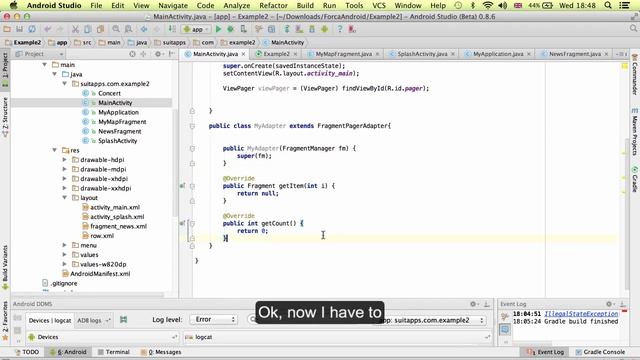Toggle the Build Variants tool window
The image size is (640, 360).
pyautogui.click(x=5, y=267)
